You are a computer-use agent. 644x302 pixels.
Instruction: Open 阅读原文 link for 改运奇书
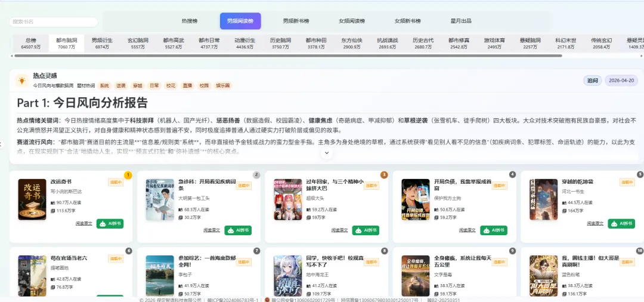coord(84,224)
